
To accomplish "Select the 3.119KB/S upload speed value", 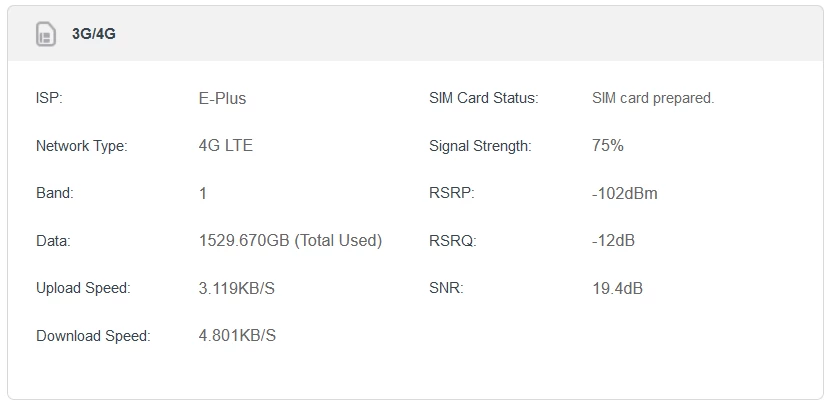I will pos(237,288).
